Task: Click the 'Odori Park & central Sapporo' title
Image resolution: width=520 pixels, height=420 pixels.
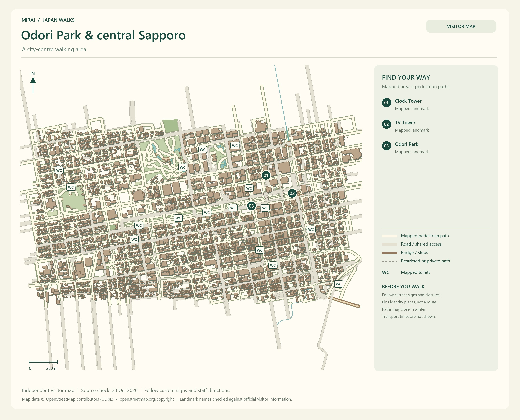Action: coord(103,35)
